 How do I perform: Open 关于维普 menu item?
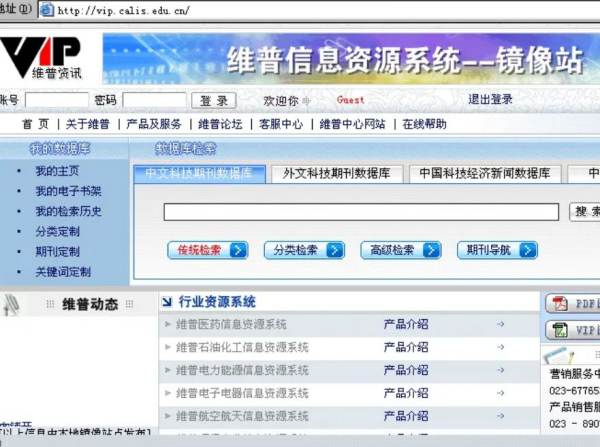[x=88, y=124]
